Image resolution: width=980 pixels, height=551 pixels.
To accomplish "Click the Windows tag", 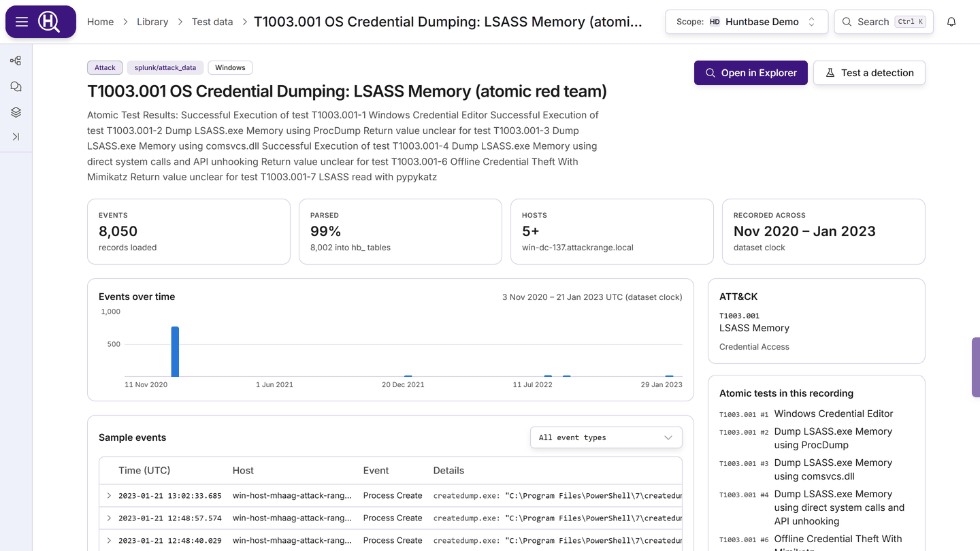I will (x=230, y=67).
